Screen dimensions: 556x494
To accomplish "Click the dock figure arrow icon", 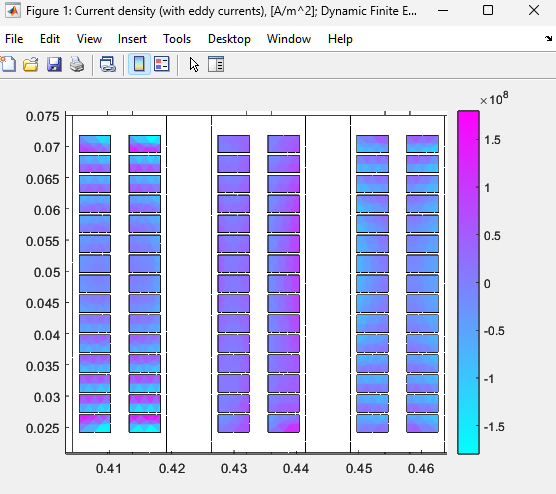I will tap(549, 38).
